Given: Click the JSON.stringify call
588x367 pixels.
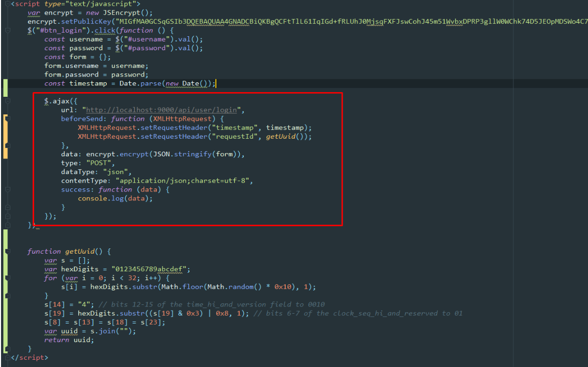Looking at the screenshot, I should (182, 154).
